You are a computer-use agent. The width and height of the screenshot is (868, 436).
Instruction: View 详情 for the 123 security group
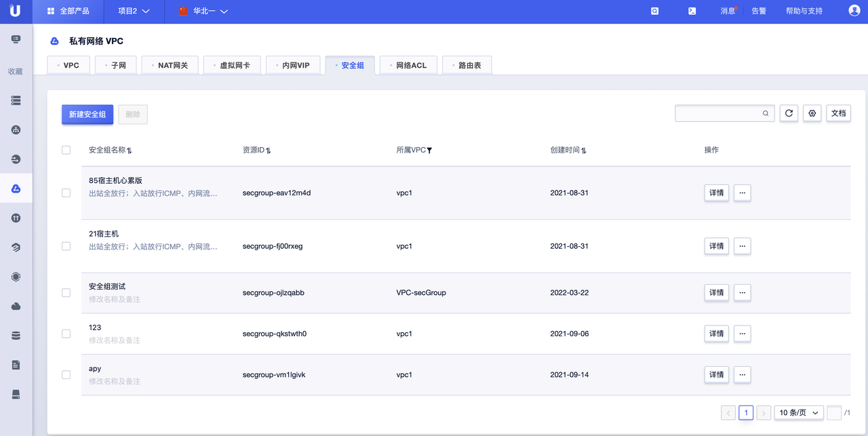click(x=716, y=334)
